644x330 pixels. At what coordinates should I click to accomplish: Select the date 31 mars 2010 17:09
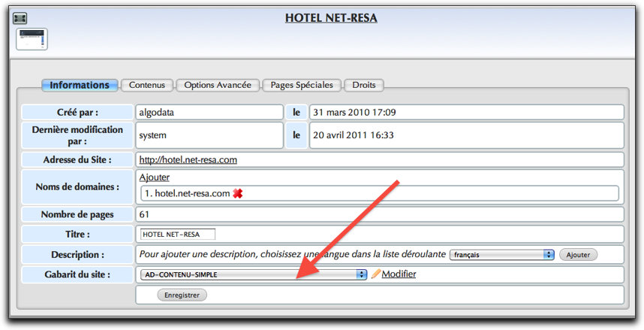pyautogui.click(x=354, y=112)
